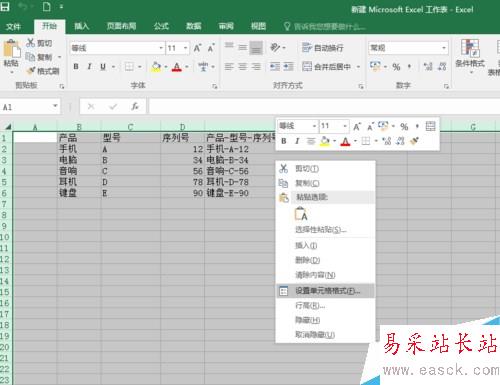Click the mini toolbar Format Painter brush

(x=414, y=141)
